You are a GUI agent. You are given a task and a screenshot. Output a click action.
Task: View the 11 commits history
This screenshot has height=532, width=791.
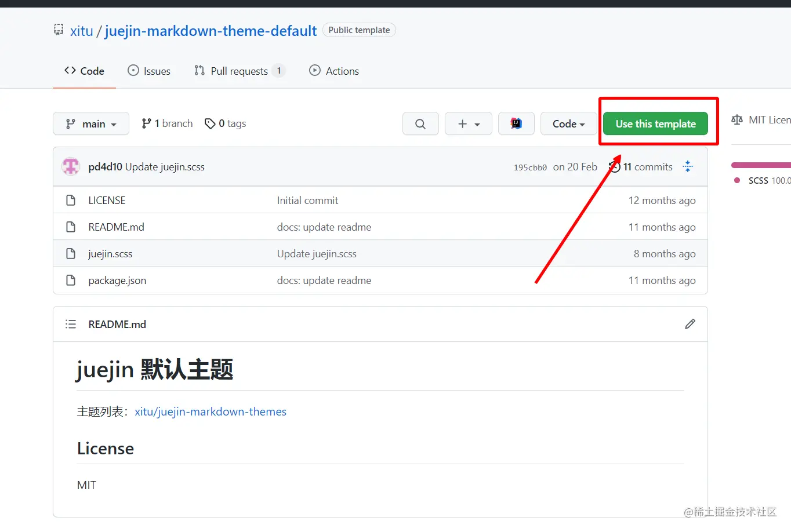(641, 167)
